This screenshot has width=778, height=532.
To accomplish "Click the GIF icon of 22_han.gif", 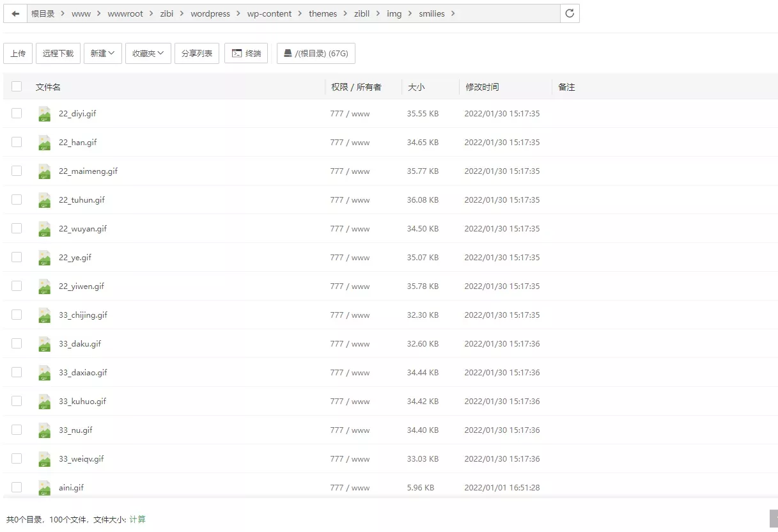I will 44,143.
